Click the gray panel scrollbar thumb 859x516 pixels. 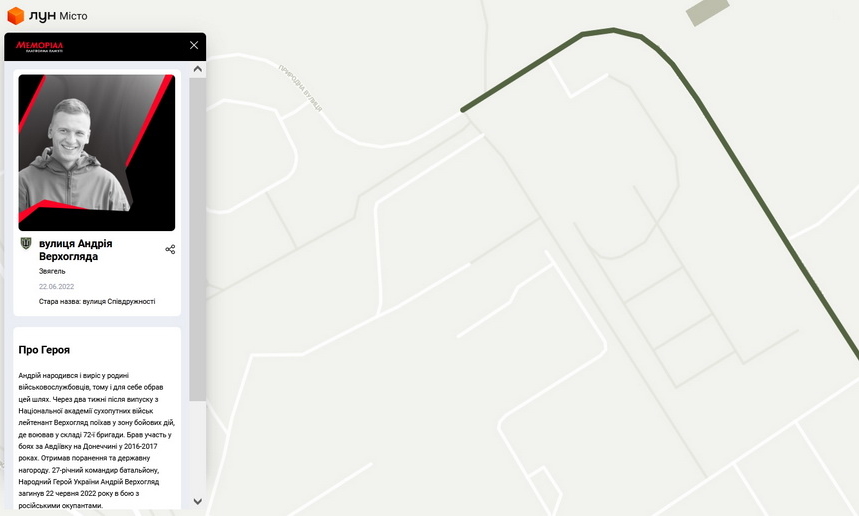point(198,239)
